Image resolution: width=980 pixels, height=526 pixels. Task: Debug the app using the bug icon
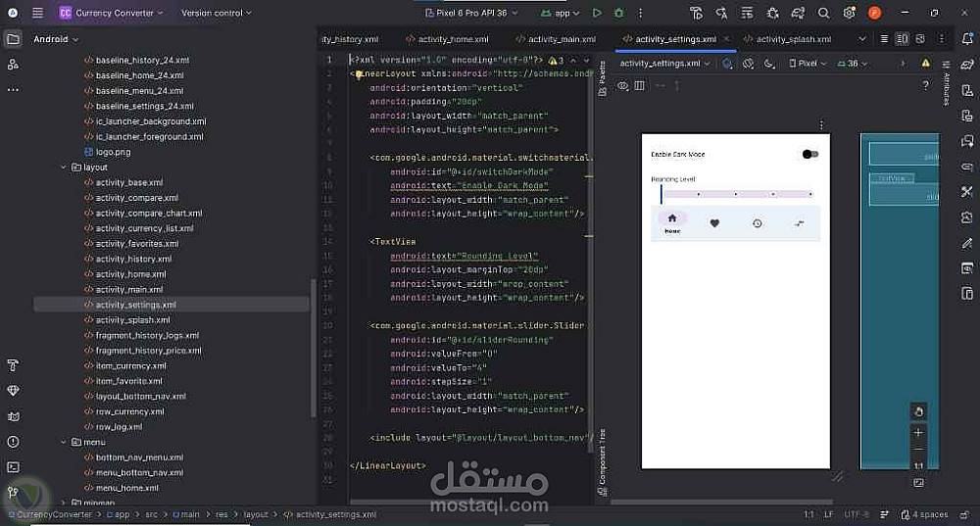pos(618,13)
